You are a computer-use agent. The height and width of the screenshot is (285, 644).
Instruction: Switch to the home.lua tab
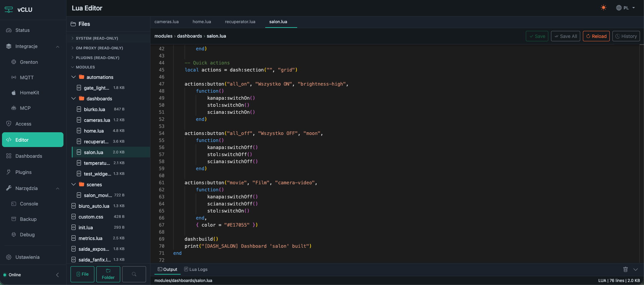pos(202,22)
